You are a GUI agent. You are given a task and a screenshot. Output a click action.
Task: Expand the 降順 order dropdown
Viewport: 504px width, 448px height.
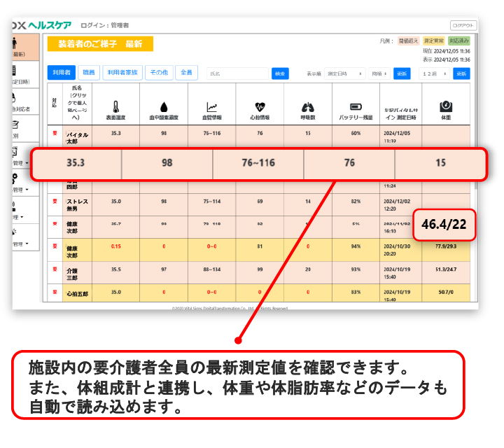380,73
